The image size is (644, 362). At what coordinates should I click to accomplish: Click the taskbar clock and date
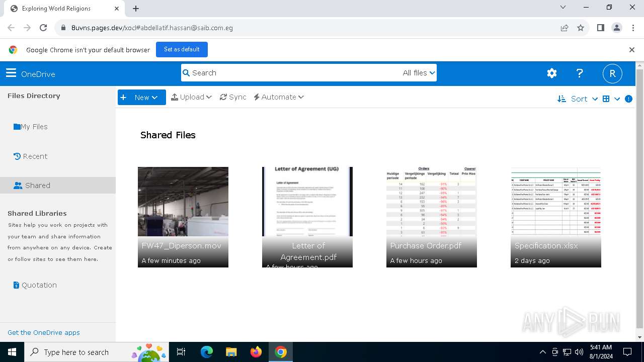(x=601, y=352)
